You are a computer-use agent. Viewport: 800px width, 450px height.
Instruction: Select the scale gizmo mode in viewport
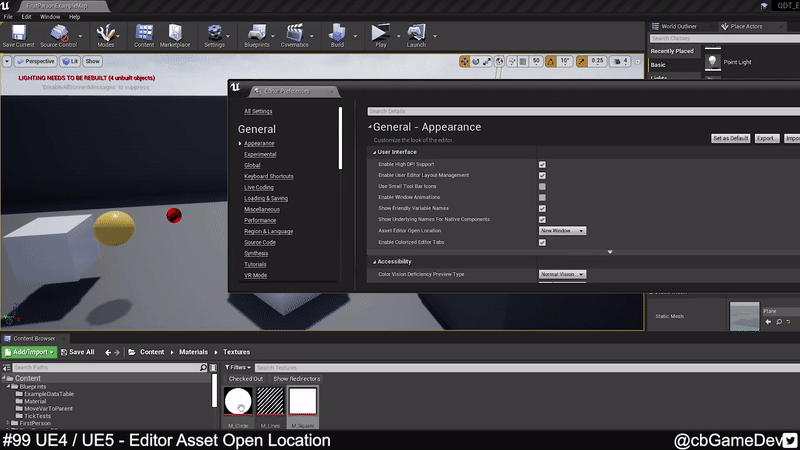[x=487, y=61]
